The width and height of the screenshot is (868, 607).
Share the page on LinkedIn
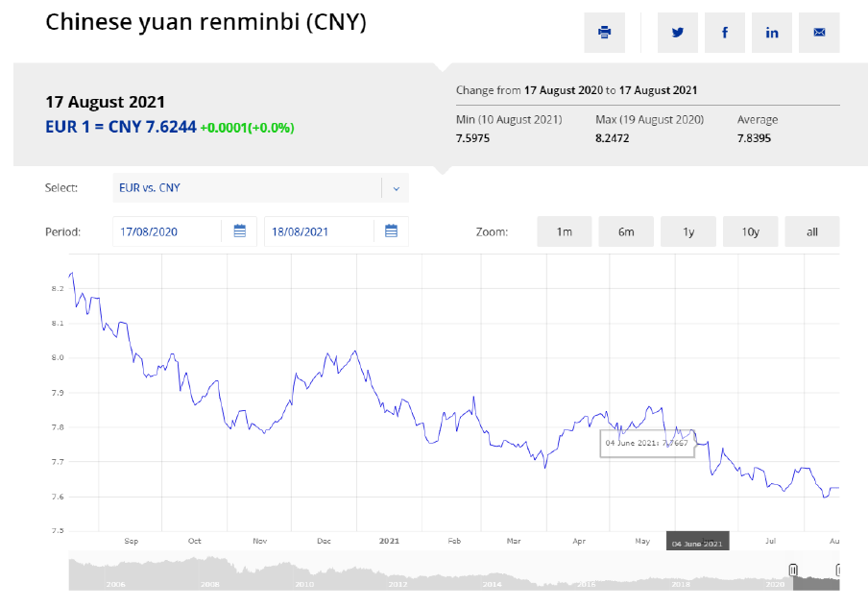(772, 33)
